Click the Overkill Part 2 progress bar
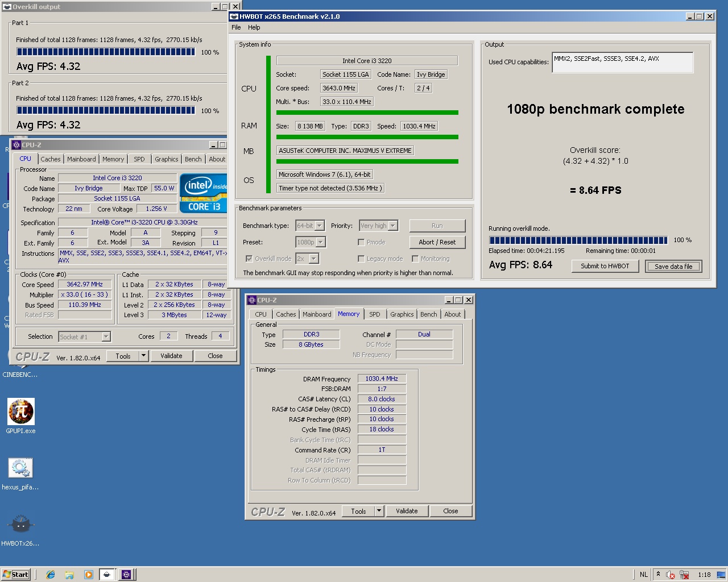728x582 pixels. 106,110
